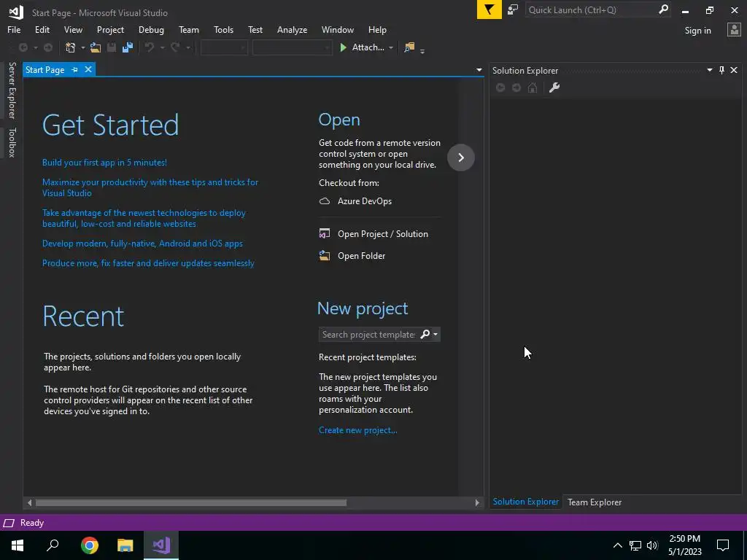Click the Find in Files toolbar icon
Image resolution: width=747 pixels, height=560 pixels.
[x=409, y=47]
